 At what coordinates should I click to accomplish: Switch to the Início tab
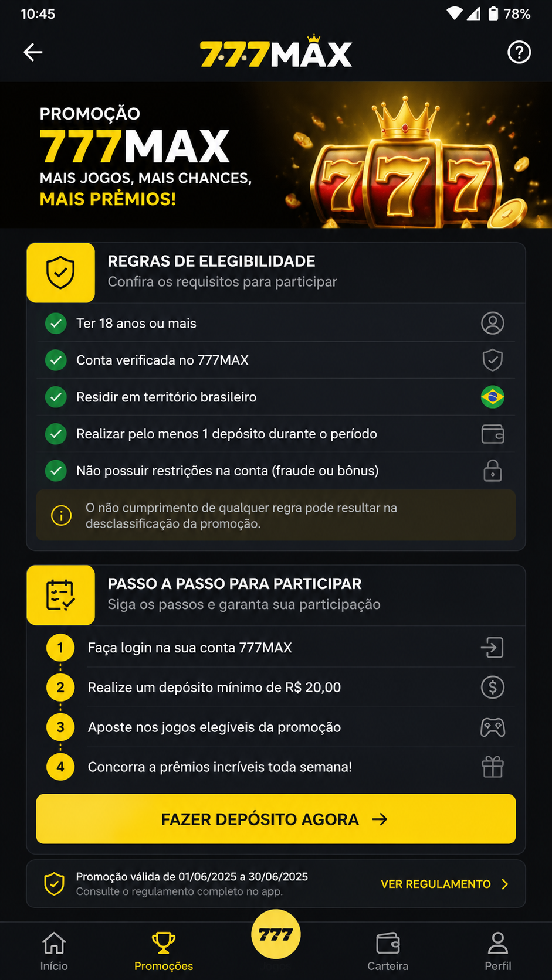[54, 951]
